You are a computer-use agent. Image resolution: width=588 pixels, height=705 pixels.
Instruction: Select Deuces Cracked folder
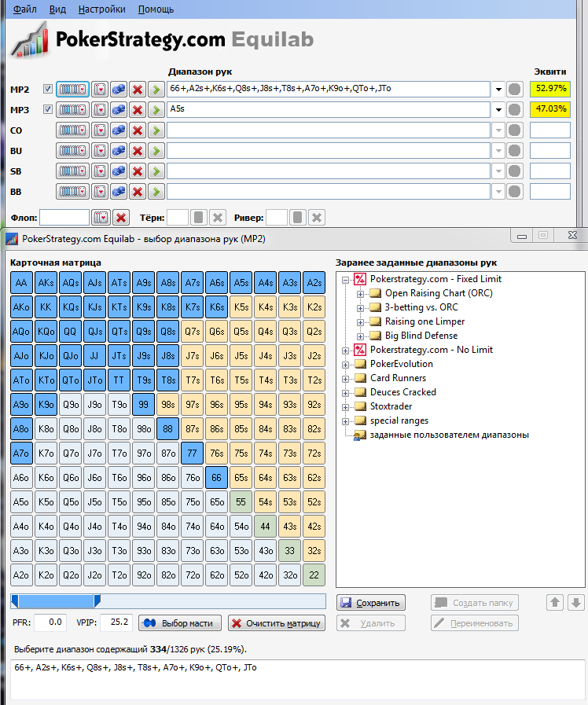pos(402,392)
